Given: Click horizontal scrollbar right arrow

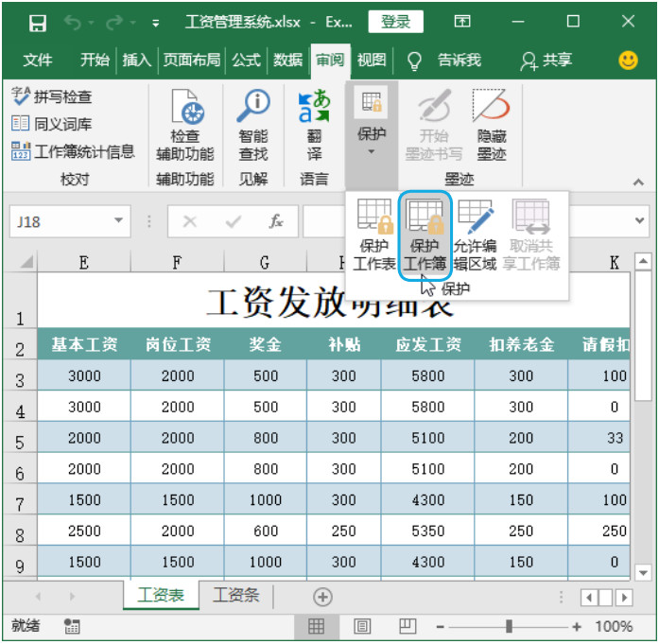Looking at the screenshot, I should (x=625, y=597).
